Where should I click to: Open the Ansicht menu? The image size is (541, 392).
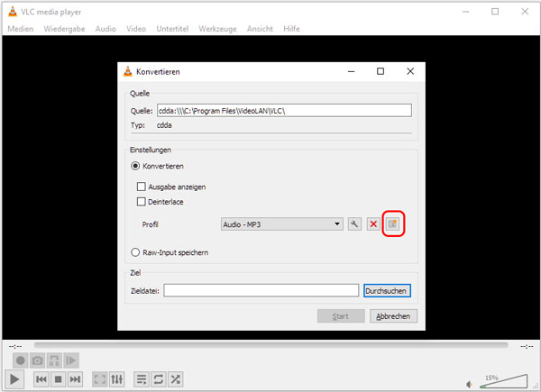click(x=260, y=29)
